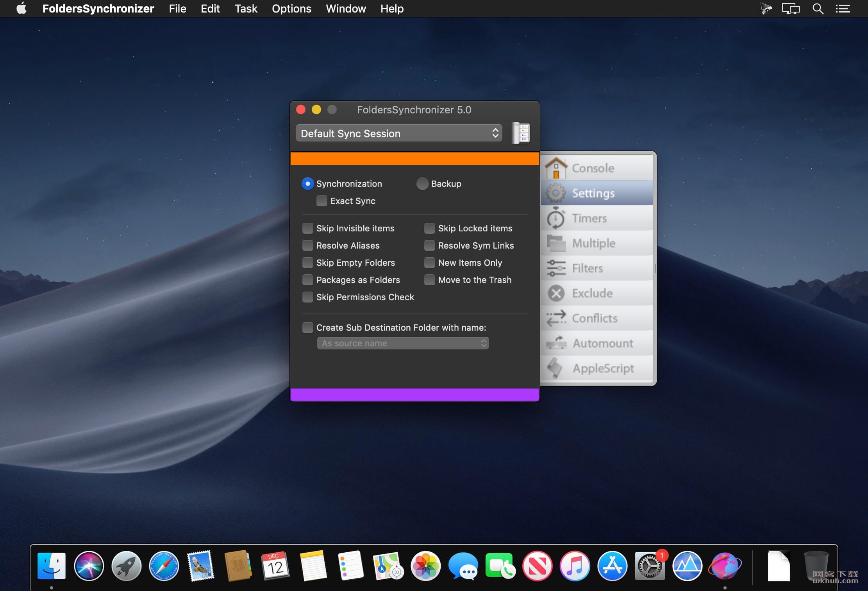Open Photos flower icon in Dock
The height and width of the screenshot is (591, 868).
426,566
